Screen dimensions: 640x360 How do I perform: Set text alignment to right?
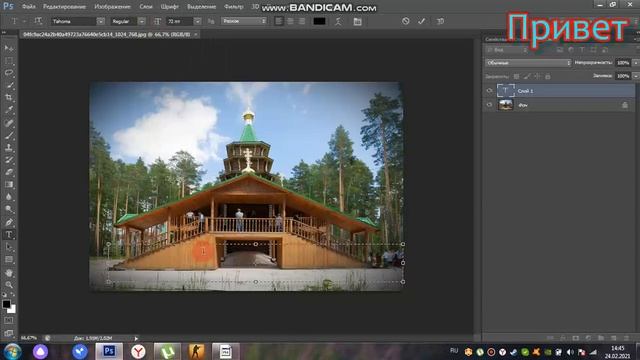[x=302, y=21]
